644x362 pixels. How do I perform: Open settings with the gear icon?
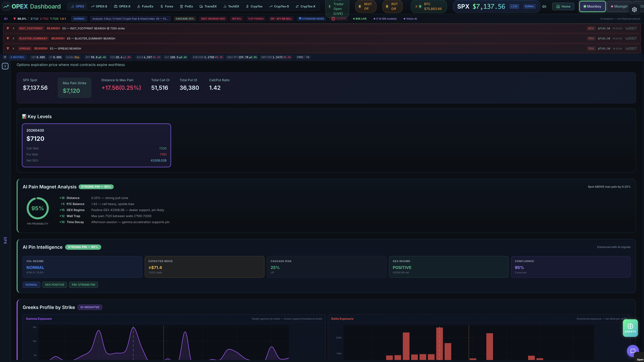[x=634, y=10]
